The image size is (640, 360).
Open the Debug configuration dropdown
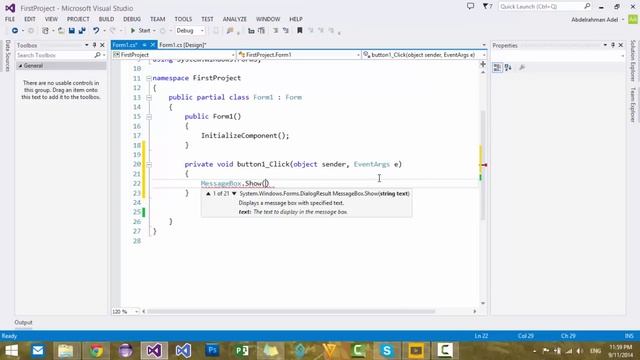coord(190,31)
